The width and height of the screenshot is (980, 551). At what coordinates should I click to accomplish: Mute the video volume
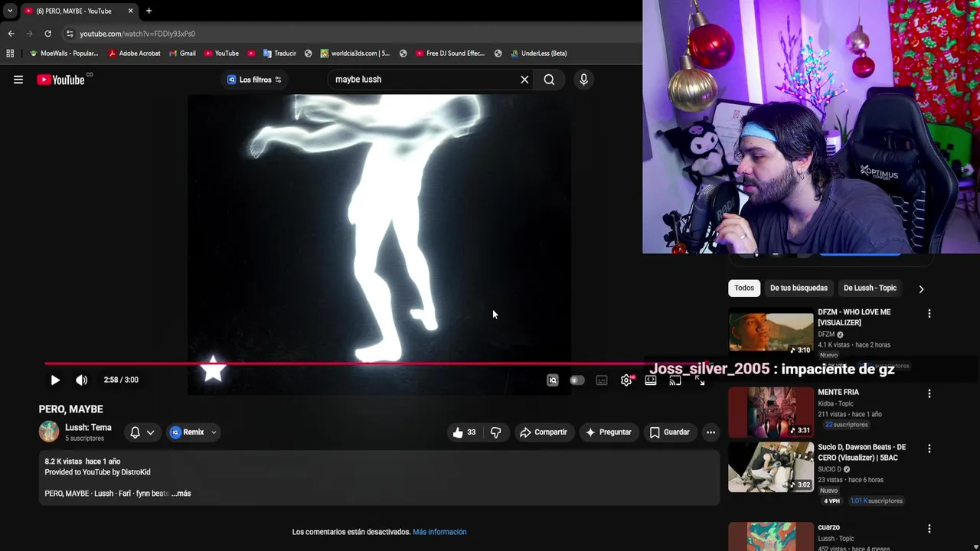click(82, 380)
